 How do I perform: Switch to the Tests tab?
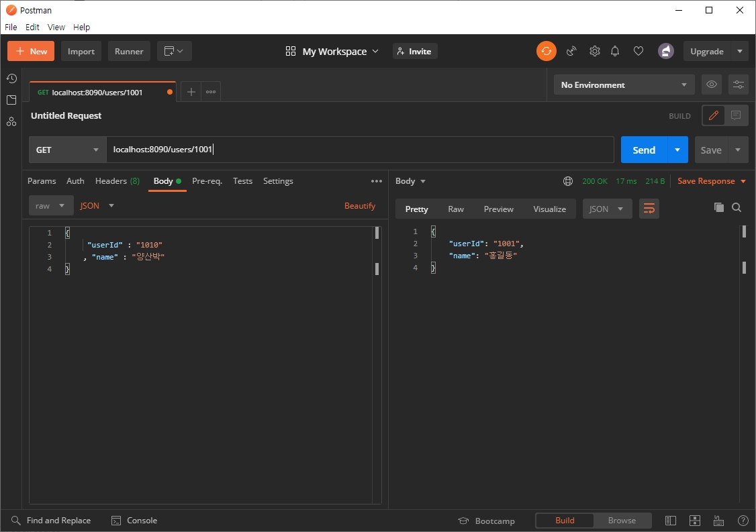click(242, 181)
